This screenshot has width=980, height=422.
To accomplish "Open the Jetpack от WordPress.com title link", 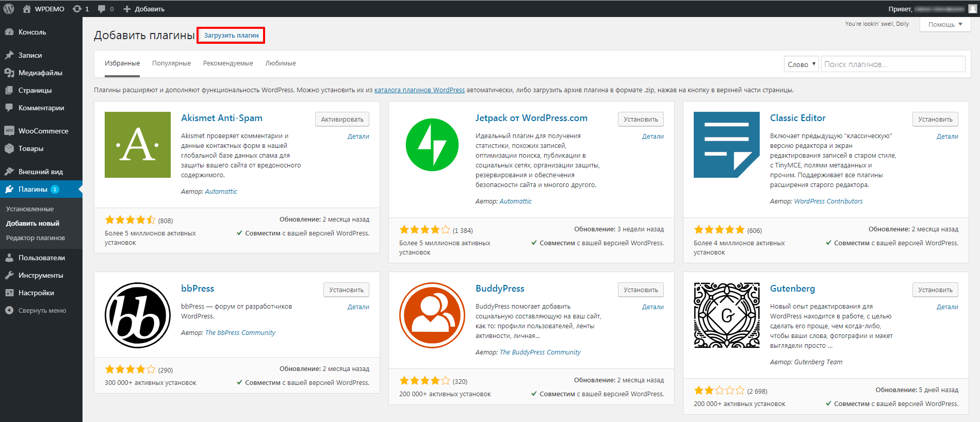I will pyautogui.click(x=531, y=118).
